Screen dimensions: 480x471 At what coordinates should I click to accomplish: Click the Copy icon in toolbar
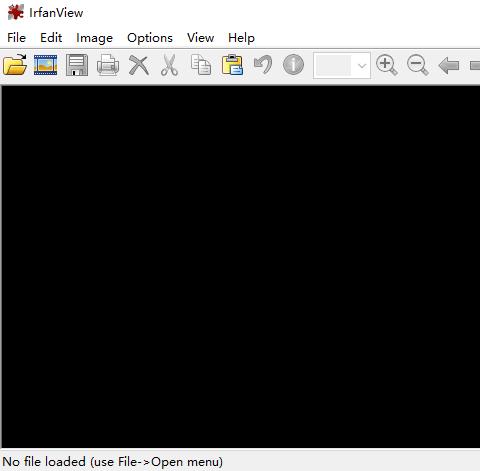coord(201,65)
